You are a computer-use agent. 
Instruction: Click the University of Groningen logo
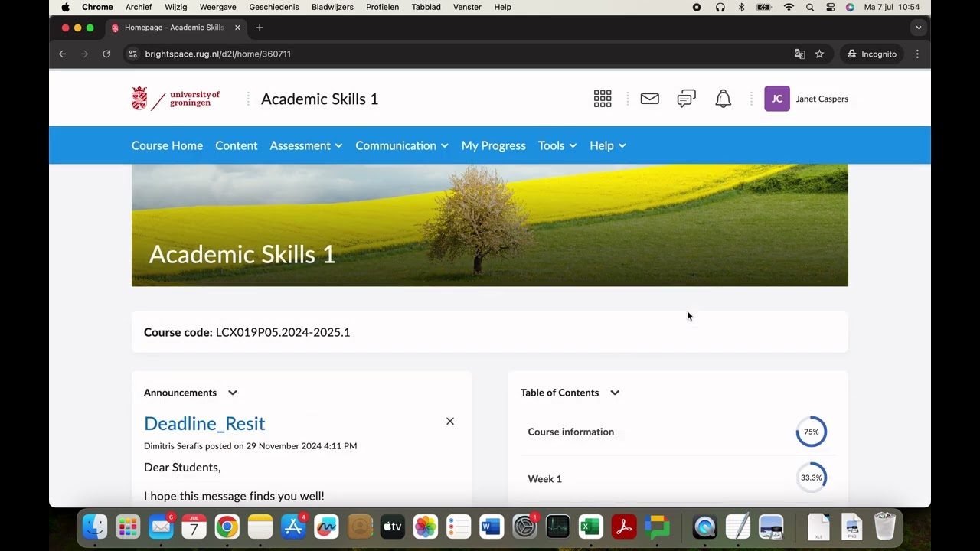176,99
